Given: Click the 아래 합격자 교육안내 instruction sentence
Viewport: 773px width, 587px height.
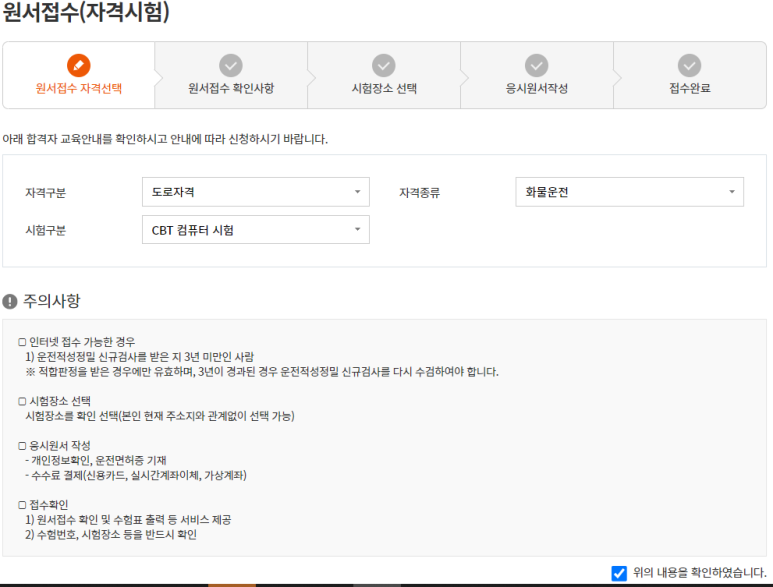Looking at the screenshot, I should pos(165,139).
